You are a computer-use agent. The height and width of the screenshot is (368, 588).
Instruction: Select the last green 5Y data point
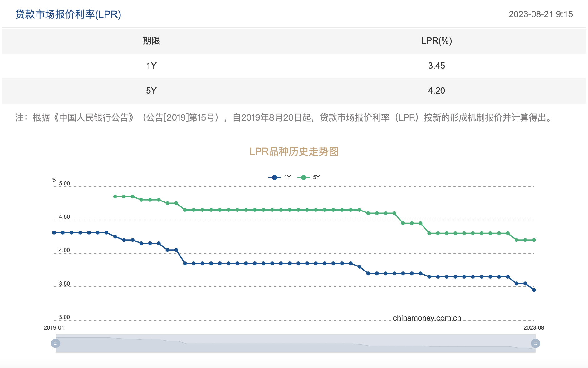534,240
